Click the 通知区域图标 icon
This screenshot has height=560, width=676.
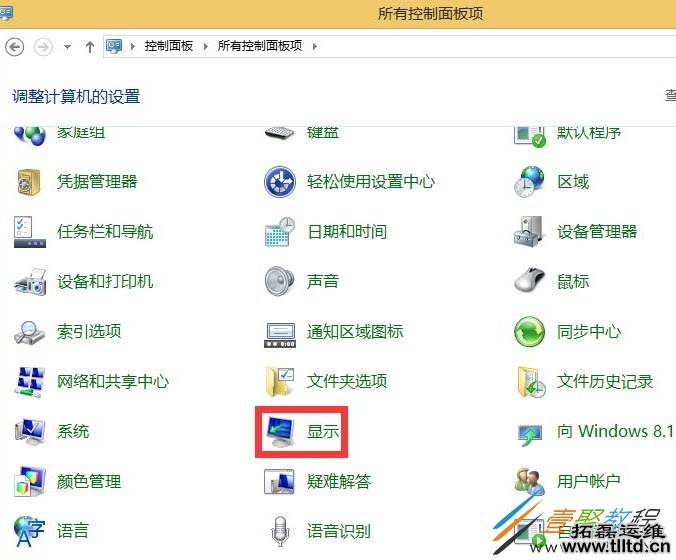coord(280,335)
